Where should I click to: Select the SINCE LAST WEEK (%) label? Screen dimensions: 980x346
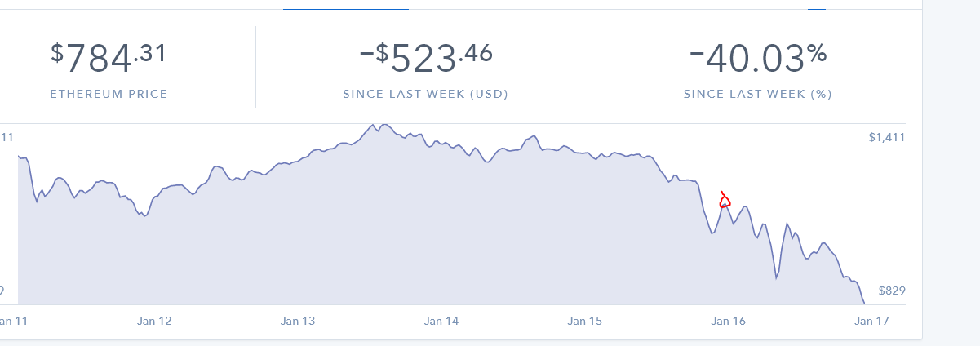pyautogui.click(x=758, y=94)
